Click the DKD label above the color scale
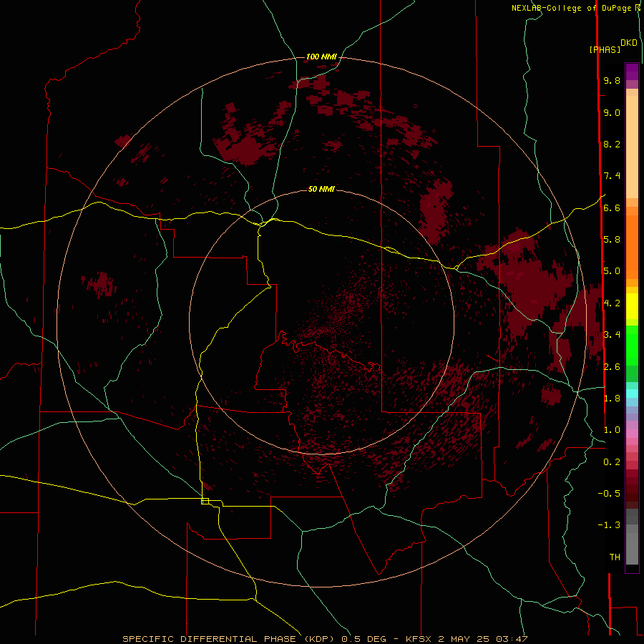644x644 pixels. (628, 43)
